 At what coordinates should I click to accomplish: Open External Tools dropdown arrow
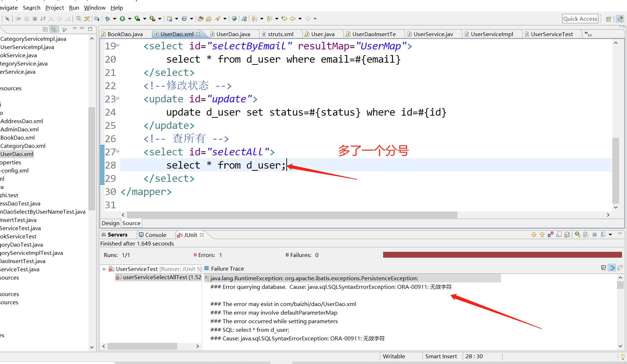160,19
